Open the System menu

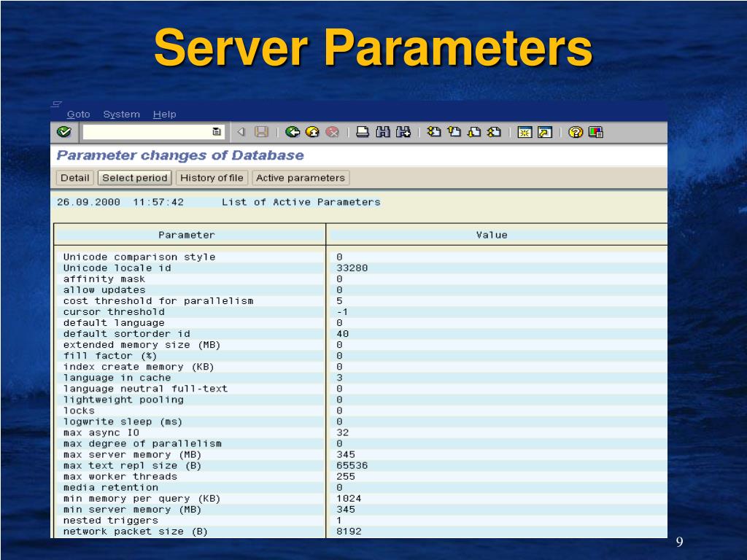coord(121,114)
